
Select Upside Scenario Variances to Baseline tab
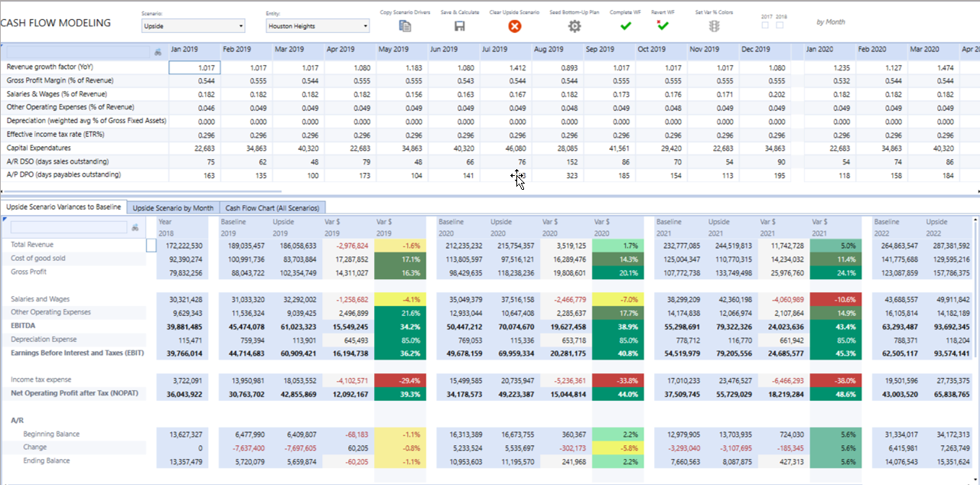(64, 207)
